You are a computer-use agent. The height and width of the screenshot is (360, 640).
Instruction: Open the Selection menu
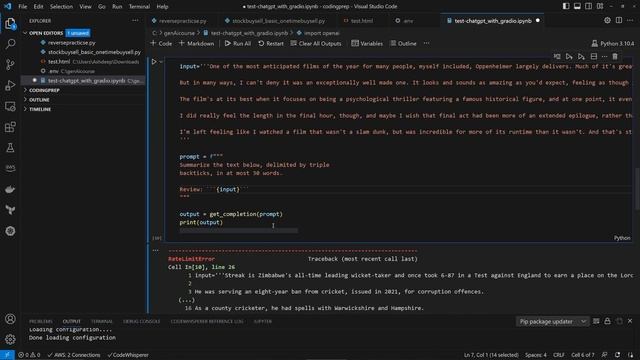point(61,7)
